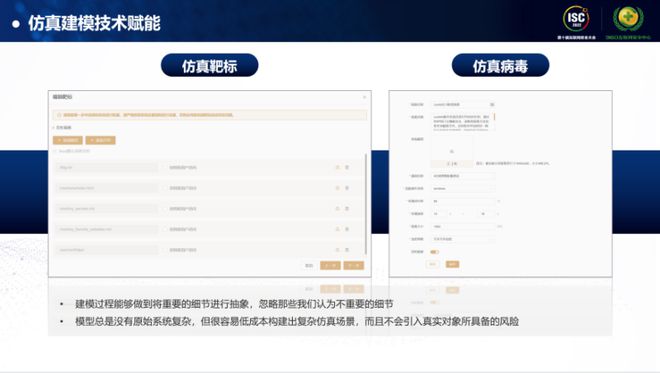
Task: Click the edit icon in the third file row
Action: coord(337,209)
